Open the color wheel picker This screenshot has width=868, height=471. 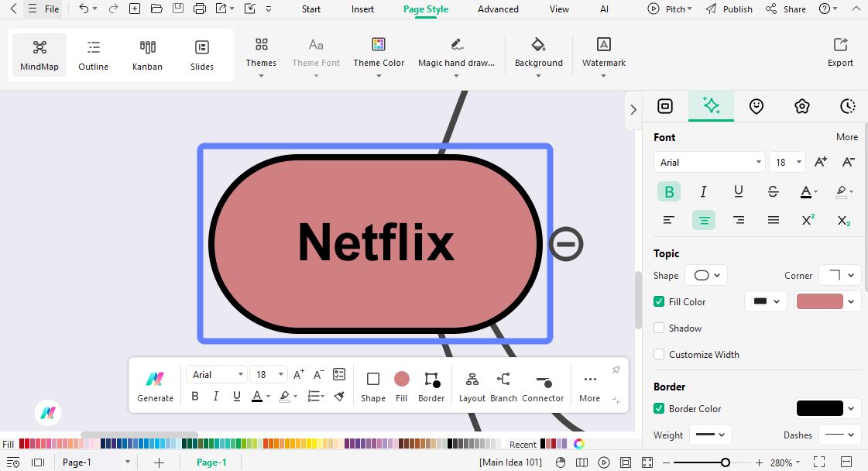[x=579, y=444]
